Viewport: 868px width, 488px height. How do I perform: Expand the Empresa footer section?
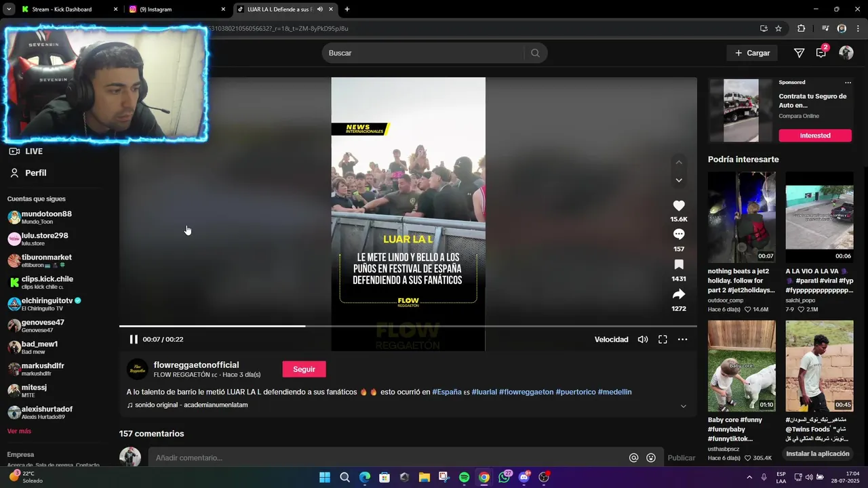tap(20, 454)
